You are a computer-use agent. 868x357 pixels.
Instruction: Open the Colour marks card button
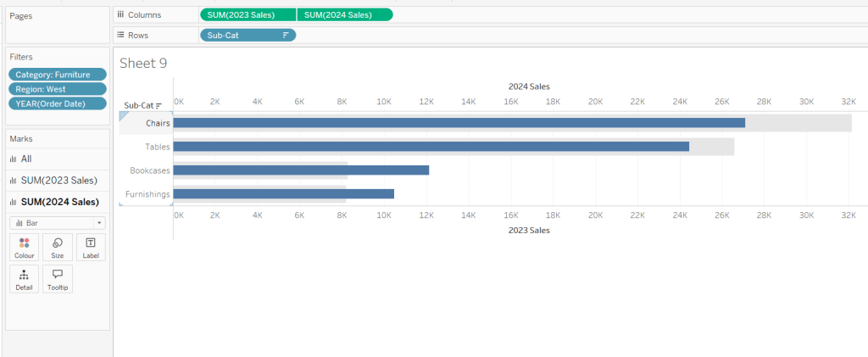click(24, 247)
